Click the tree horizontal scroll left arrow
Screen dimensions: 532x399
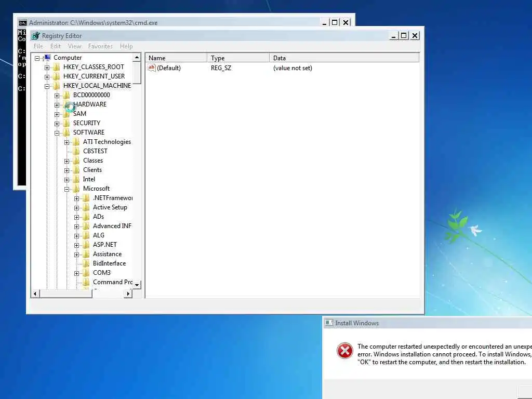[x=35, y=294]
